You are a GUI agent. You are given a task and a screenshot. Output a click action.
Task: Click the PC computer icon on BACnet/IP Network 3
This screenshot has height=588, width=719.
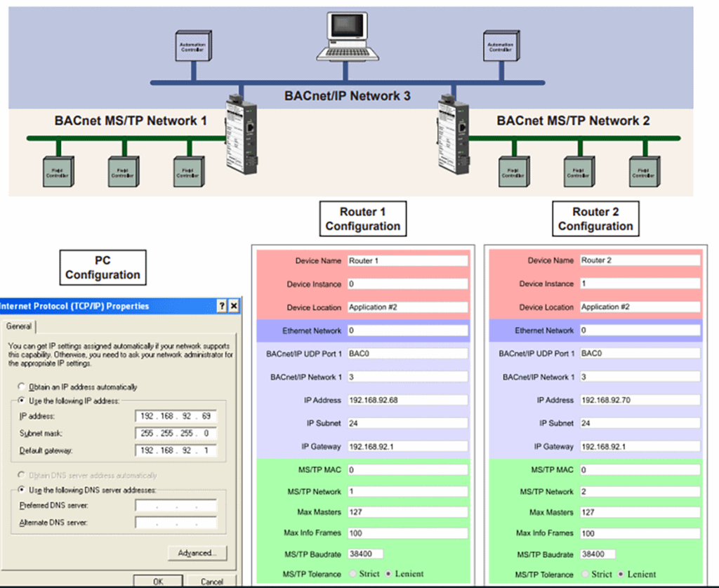point(348,36)
